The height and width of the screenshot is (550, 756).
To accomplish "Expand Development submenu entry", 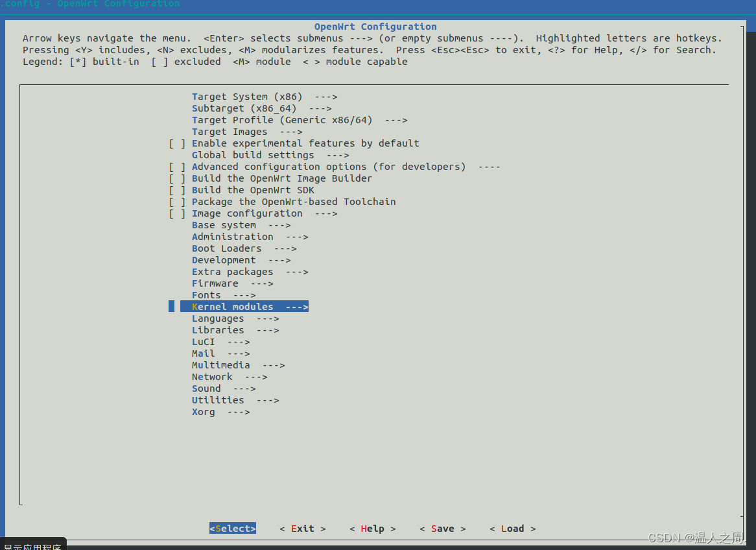I will [x=241, y=260].
